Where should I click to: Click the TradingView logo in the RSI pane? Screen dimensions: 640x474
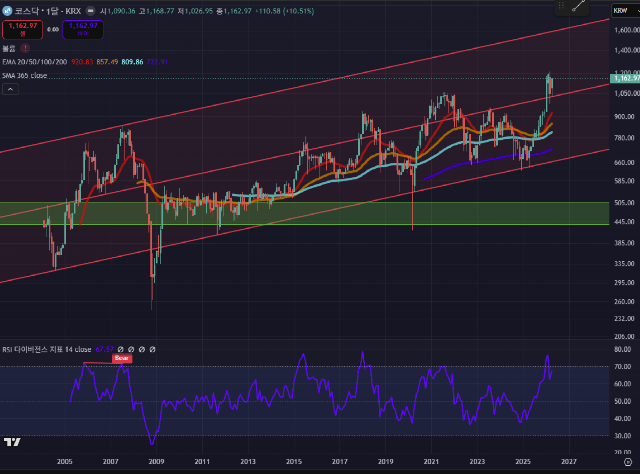[12, 442]
